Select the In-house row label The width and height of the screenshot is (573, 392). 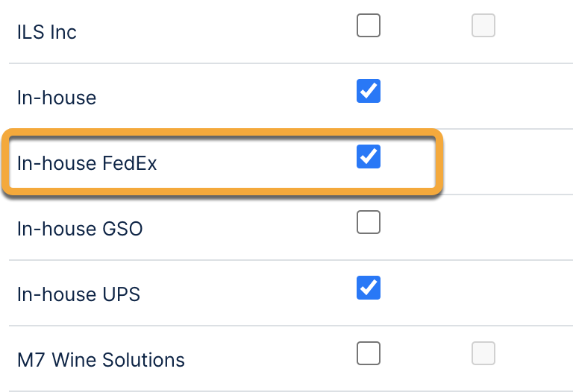tap(57, 98)
